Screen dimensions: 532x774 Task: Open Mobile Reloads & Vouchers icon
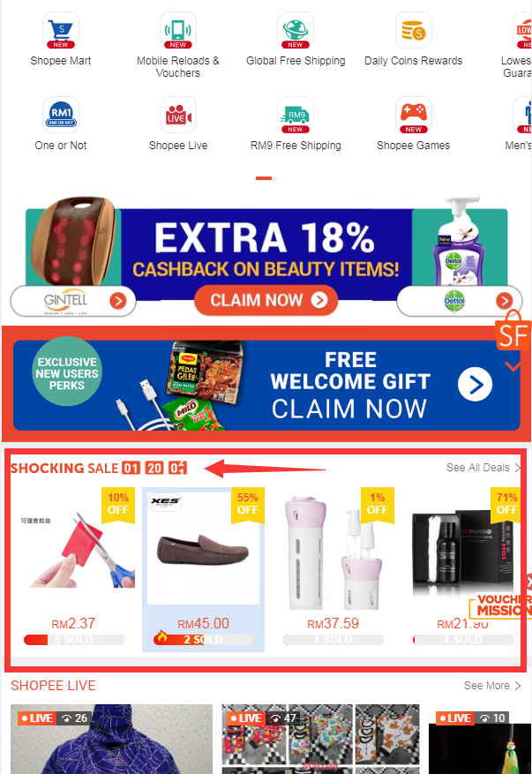(x=178, y=31)
